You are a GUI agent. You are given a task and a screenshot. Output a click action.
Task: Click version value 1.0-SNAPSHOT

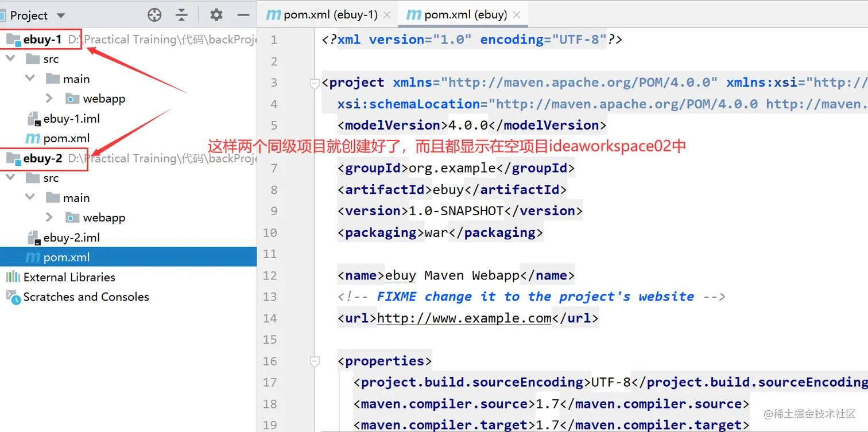tap(456, 211)
